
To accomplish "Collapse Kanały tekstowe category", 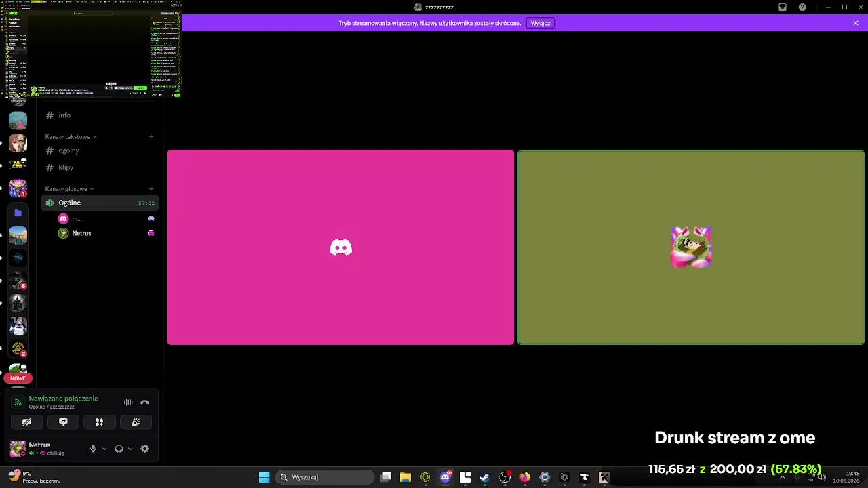I will 71,137.
